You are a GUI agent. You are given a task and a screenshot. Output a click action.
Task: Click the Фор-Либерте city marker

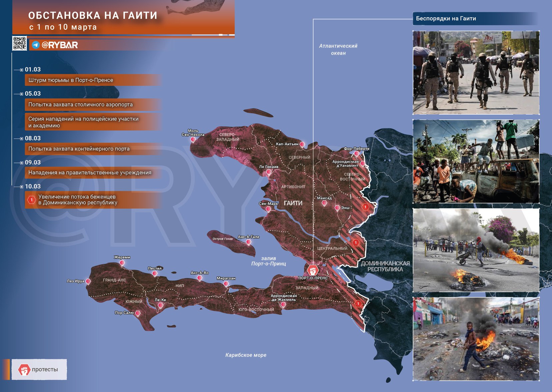pos(356,154)
